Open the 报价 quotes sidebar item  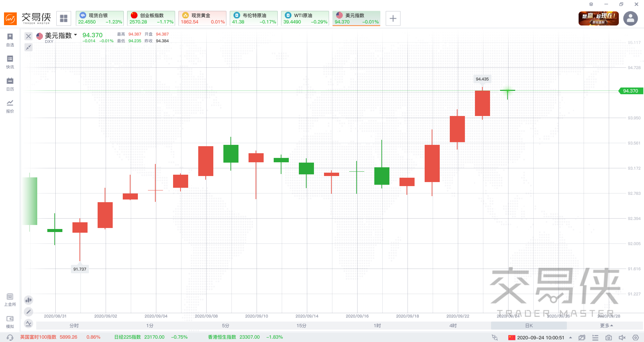click(x=10, y=107)
